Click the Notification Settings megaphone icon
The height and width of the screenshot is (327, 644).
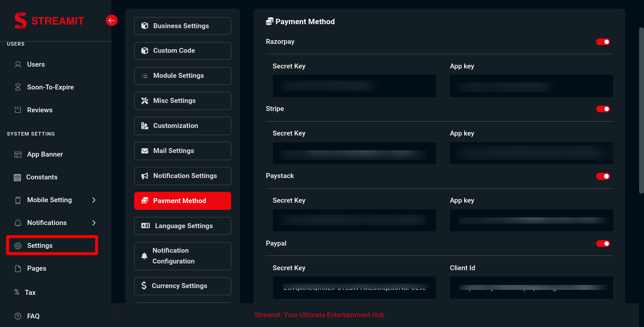(x=144, y=176)
